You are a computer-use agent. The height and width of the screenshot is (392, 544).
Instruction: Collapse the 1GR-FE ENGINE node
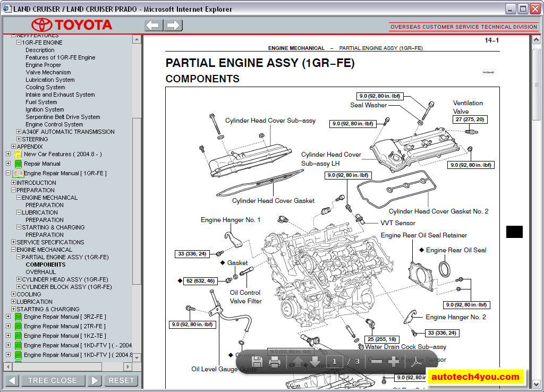click(19, 42)
